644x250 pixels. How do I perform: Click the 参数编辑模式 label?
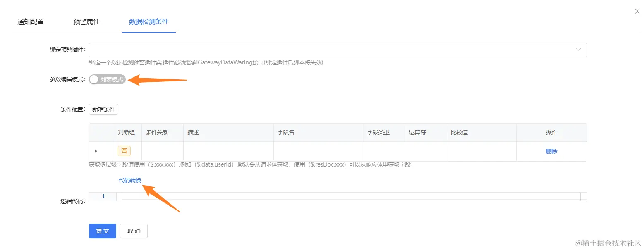click(x=68, y=79)
